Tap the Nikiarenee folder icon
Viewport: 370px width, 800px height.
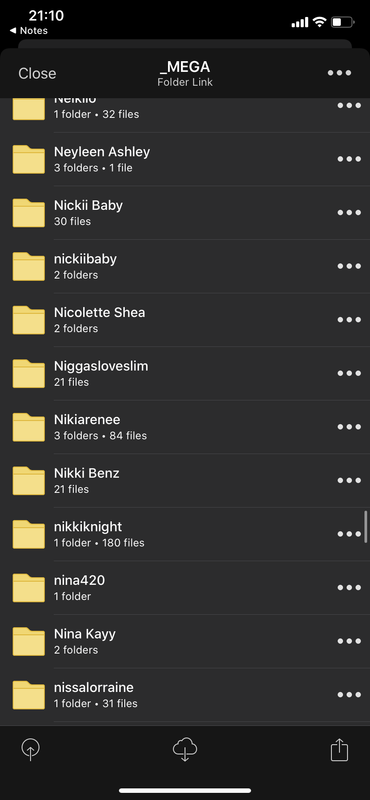(x=29, y=427)
